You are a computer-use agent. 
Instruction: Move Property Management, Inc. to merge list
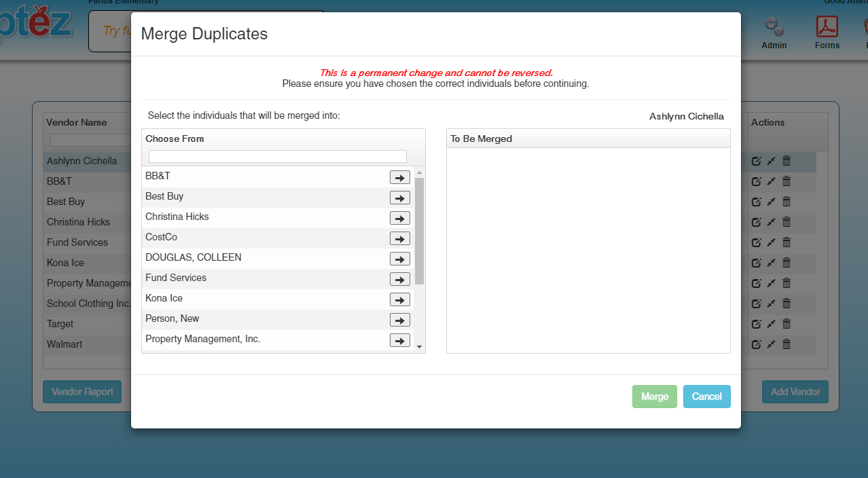pyautogui.click(x=399, y=340)
